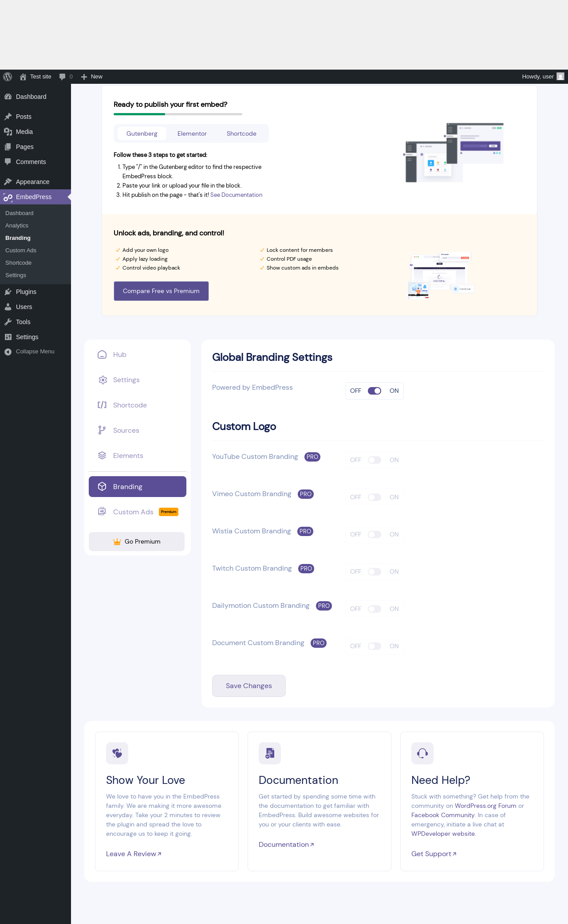
Task: Open Custom Ads in WordPress sidebar submenu
Action: click(x=21, y=251)
